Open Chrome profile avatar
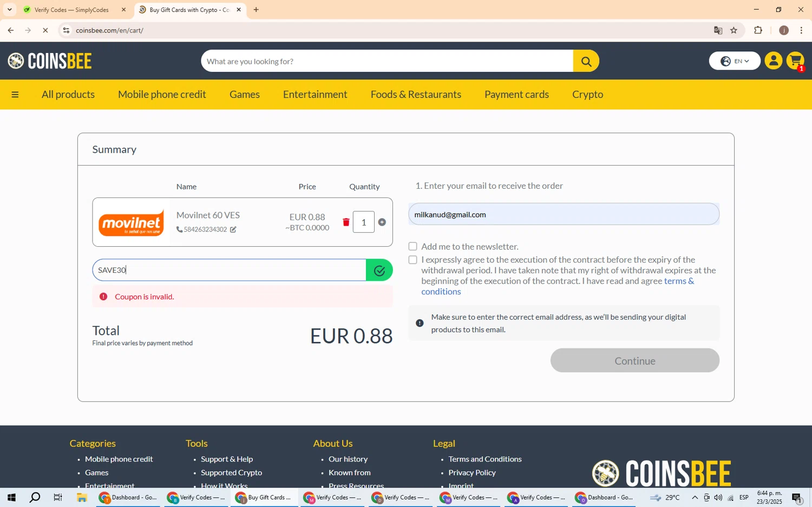 coord(784,30)
